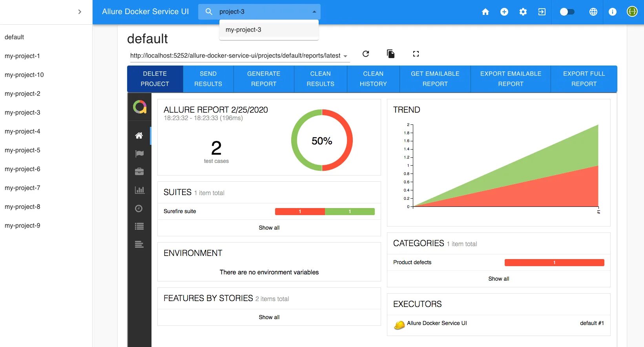Click Features by Stories heading

click(x=208, y=298)
